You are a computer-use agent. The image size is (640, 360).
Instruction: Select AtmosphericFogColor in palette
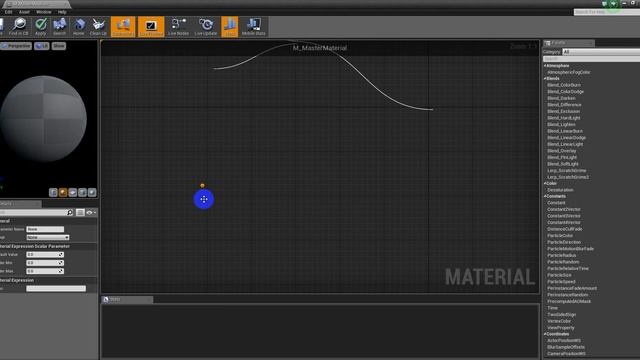[569, 72]
